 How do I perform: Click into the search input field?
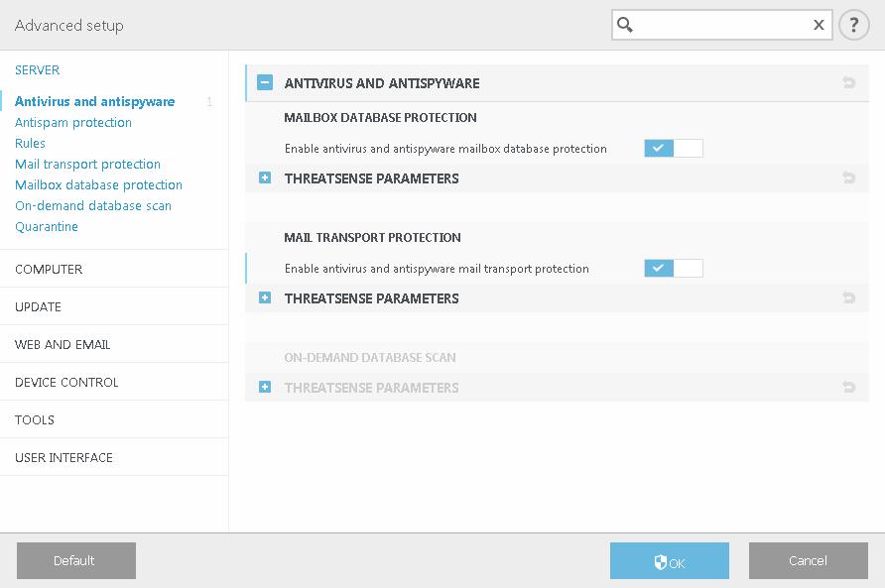(721, 25)
